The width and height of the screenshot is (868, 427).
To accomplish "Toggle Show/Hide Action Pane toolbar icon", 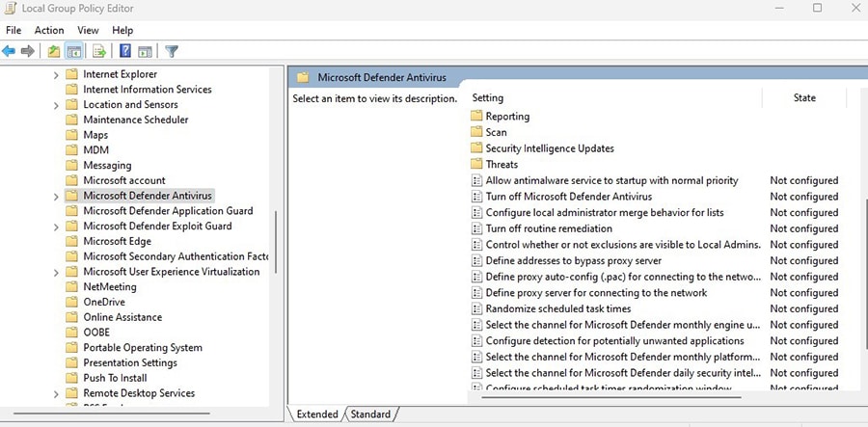I will coord(145,51).
